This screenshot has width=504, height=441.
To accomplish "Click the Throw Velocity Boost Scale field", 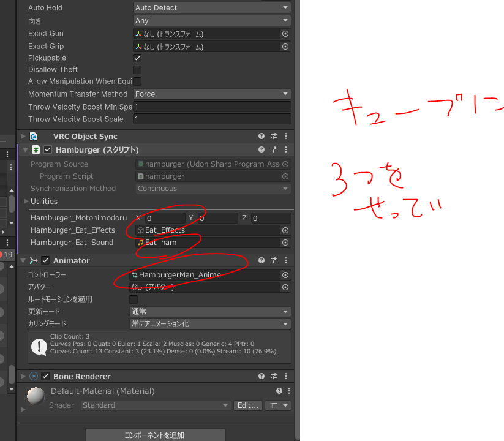I will [x=212, y=119].
